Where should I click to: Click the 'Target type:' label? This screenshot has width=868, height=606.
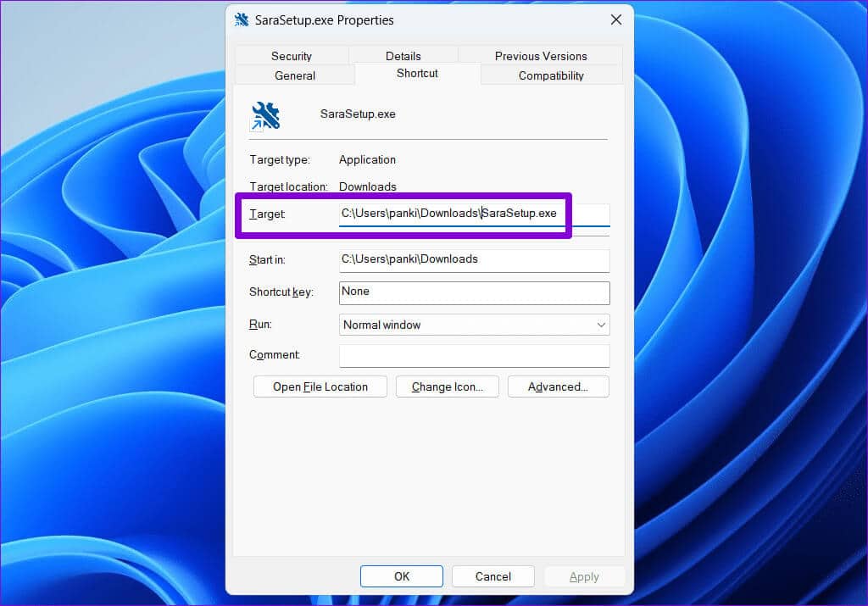pos(280,160)
